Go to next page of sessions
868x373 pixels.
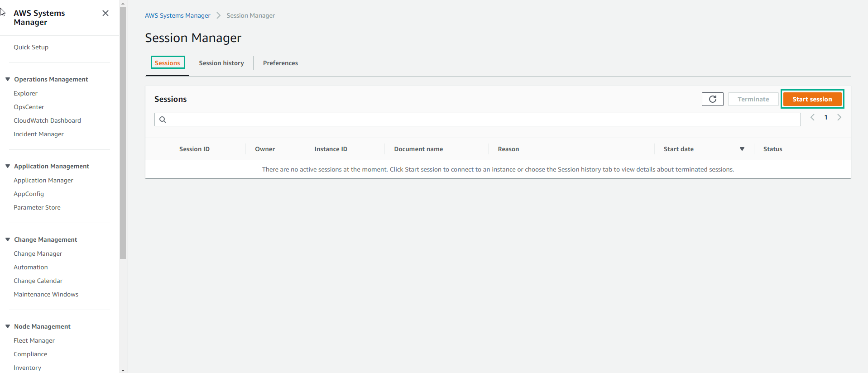point(839,117)
